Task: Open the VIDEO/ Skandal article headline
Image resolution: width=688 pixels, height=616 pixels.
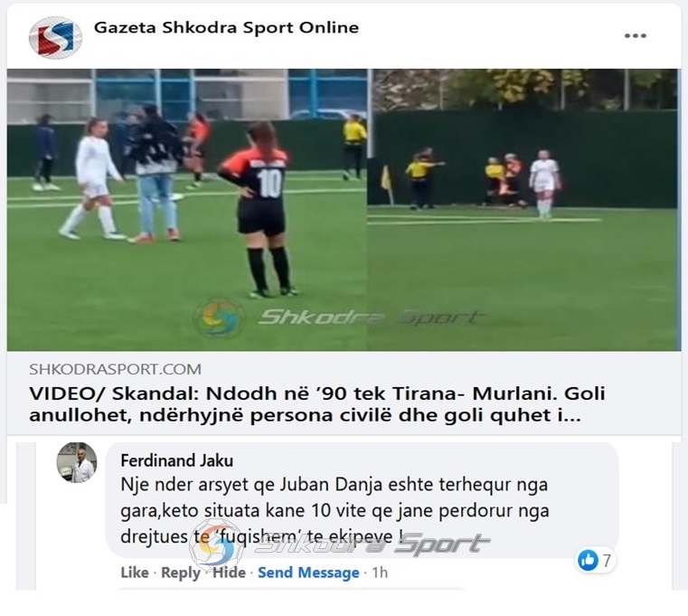Action: [317, 404]
